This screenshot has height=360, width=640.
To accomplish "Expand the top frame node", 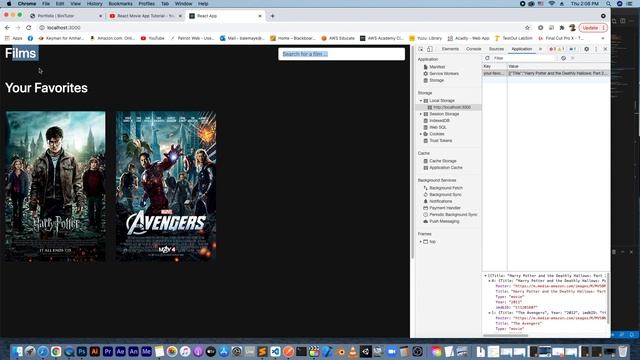I will pyautogui.click(x=421, y=242).
